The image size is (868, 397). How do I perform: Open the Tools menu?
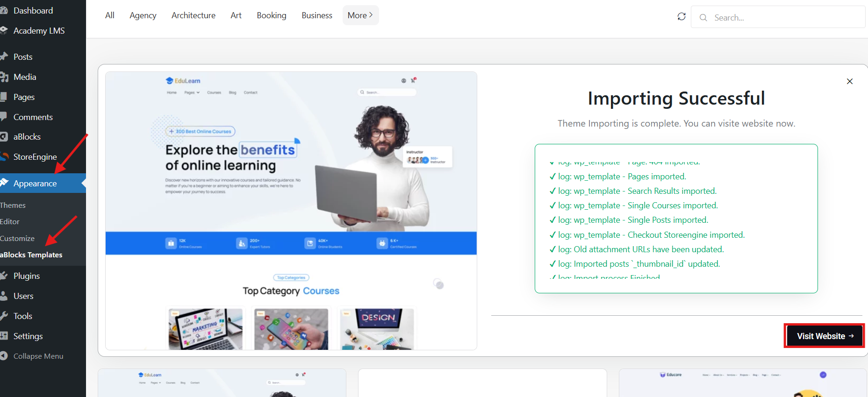(23, 316)
